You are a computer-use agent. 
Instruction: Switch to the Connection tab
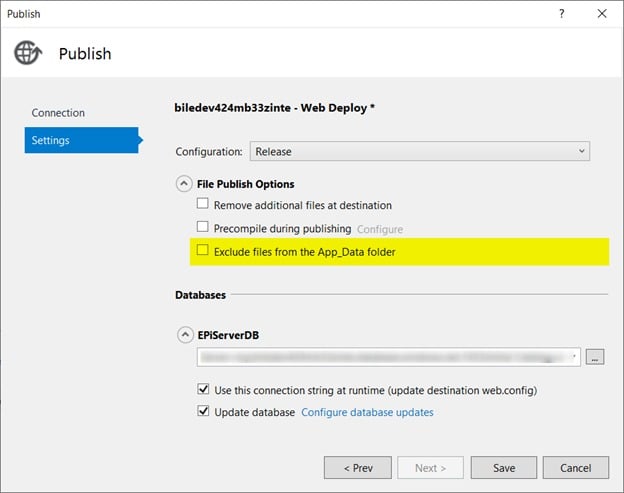tap(58, 113)
